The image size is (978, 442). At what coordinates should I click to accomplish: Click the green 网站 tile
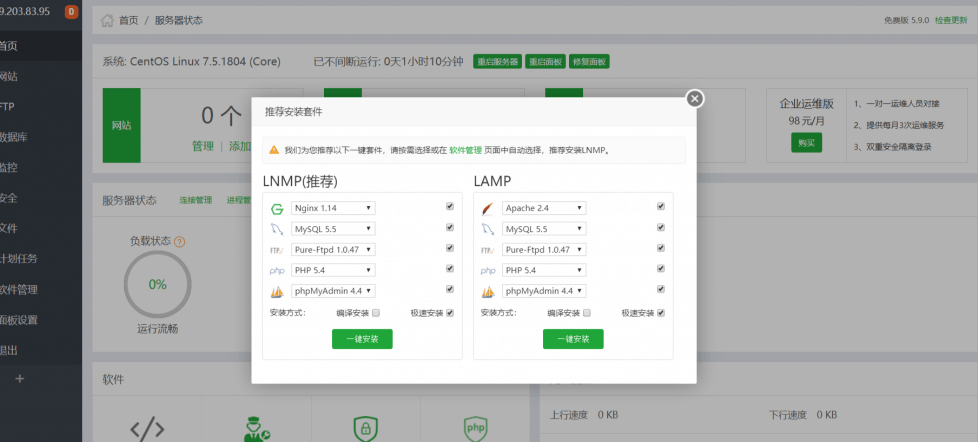[122, 125]
